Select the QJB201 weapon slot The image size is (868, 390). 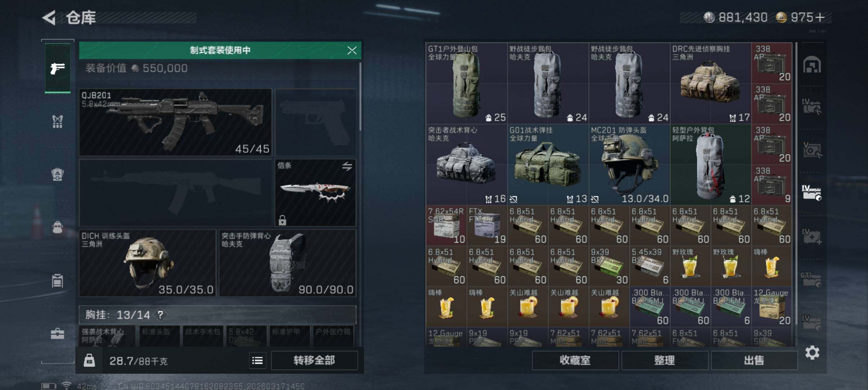175,122
